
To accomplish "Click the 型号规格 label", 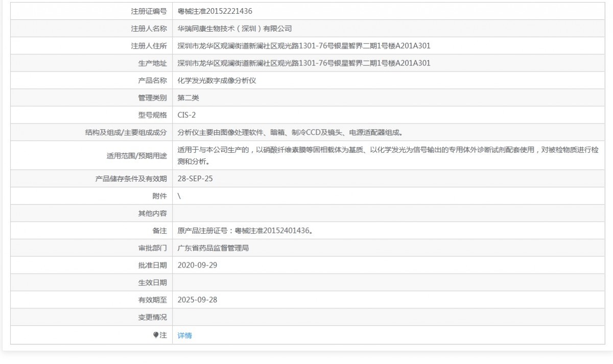I will point(152,115).
